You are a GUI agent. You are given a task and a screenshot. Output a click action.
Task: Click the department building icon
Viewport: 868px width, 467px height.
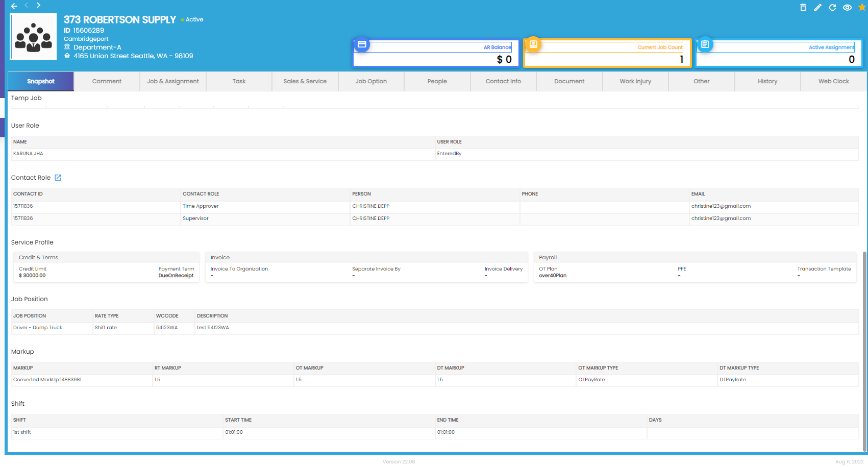pos(67,47)
